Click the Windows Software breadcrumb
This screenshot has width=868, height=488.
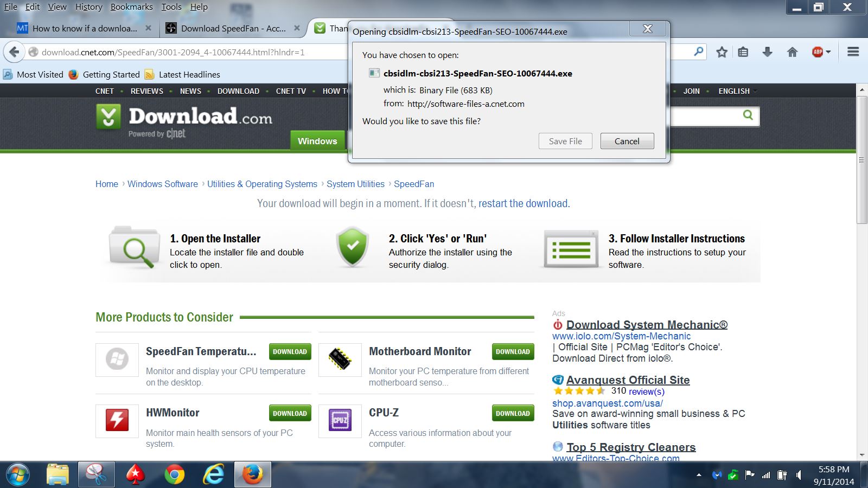(163, 184)
